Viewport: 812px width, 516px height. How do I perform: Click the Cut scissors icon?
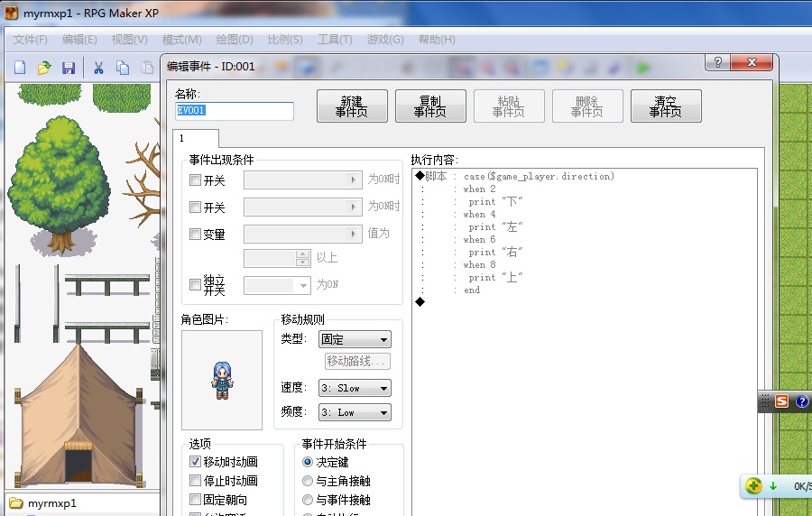click(98, 68)
